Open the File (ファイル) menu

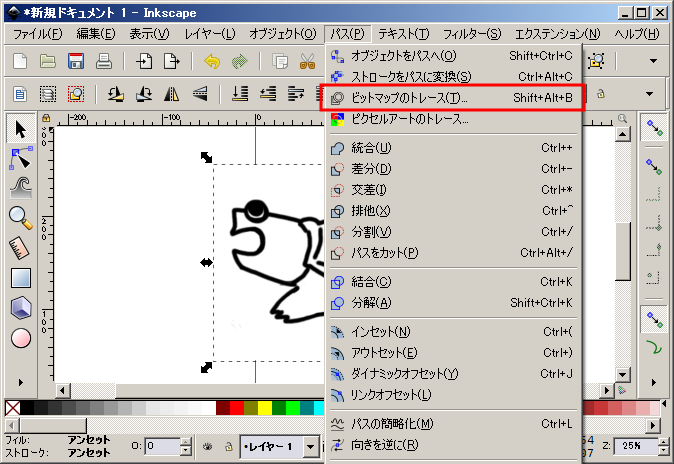(38, 34)
